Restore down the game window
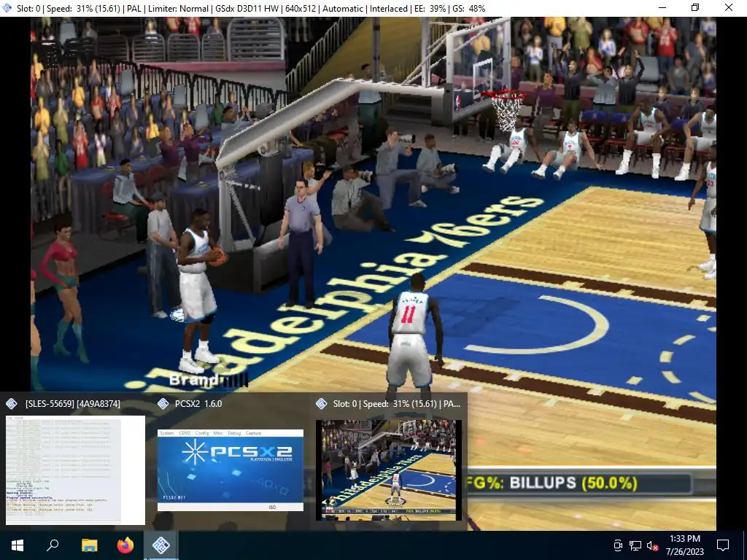This screenshot has width=747, height=560. pos(695,8)
